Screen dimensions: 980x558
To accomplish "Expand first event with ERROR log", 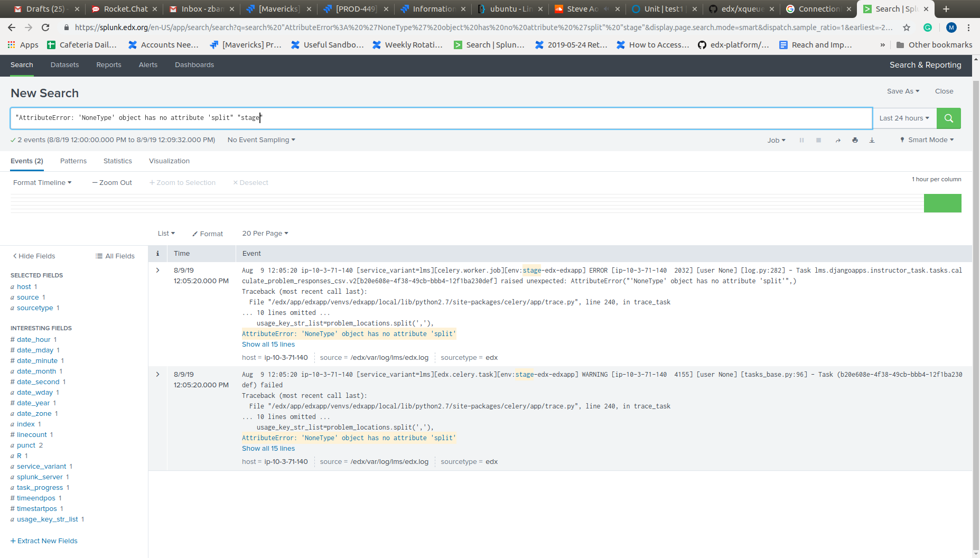I will point(157,270).
